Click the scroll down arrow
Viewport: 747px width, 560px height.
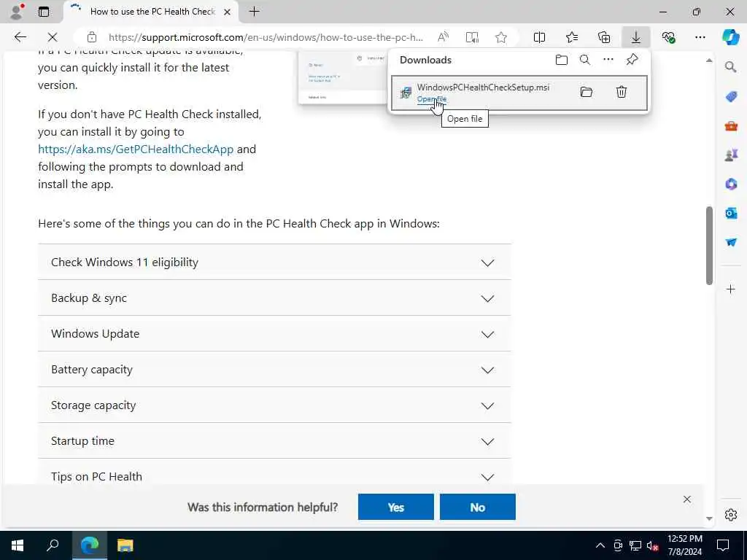pyautogui.click(x=709, y=519)
